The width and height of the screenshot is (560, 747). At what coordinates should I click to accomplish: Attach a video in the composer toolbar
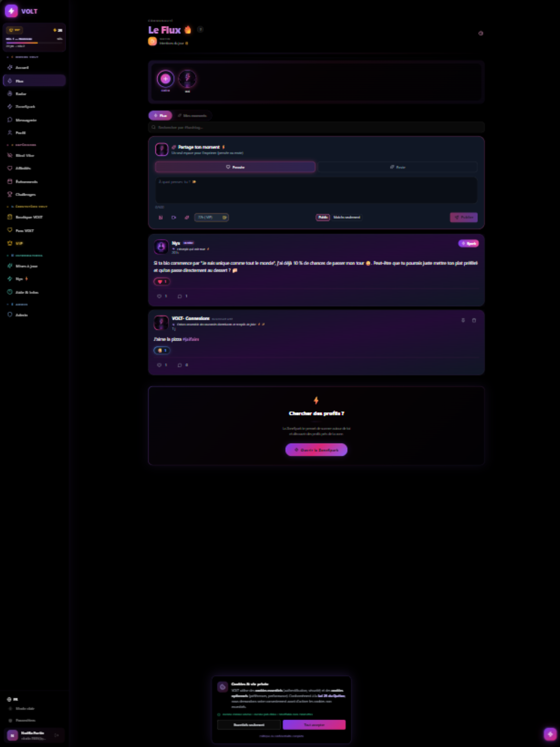[x=173, y=217]
